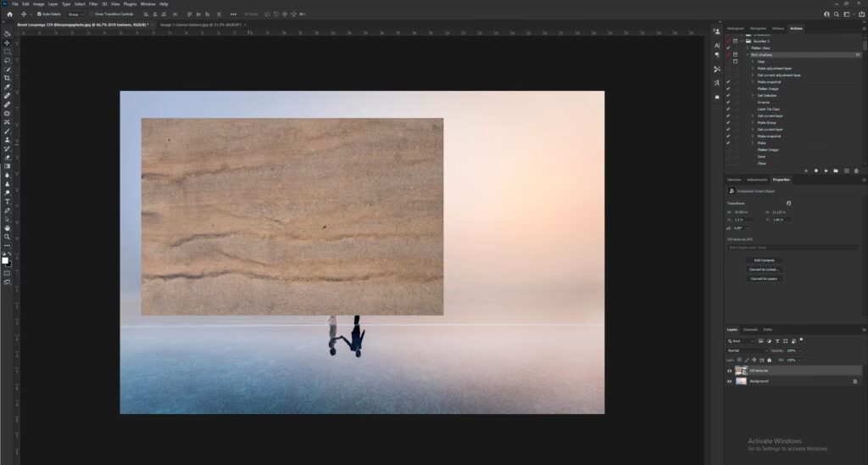Toggle the Auto-Select checkbox
Screen dimensions: 868x465
(39, 14)
